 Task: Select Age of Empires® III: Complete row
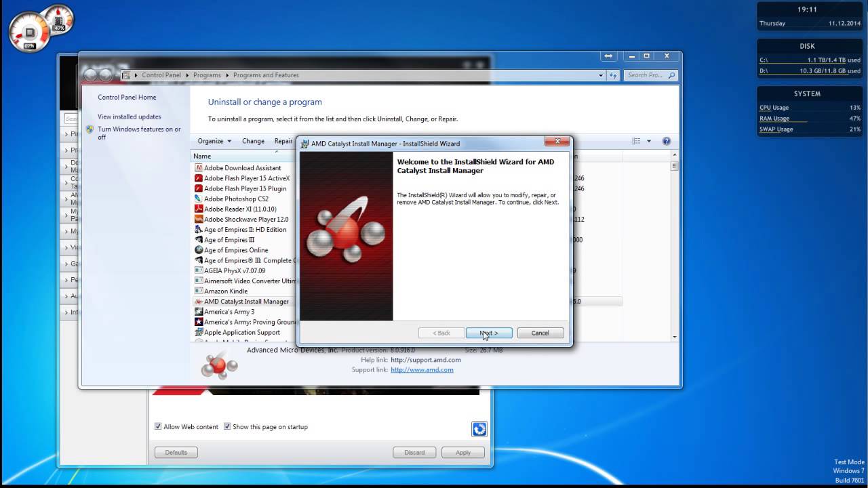pos(244,260)
